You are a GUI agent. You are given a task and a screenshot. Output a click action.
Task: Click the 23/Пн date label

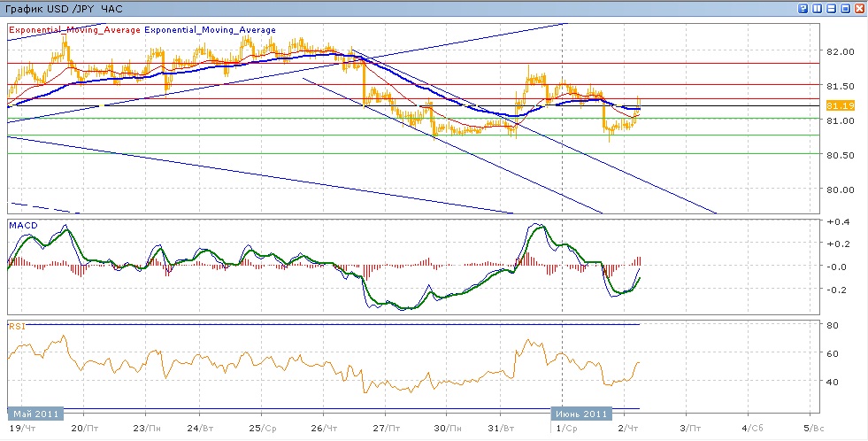[x=148, y=429]
